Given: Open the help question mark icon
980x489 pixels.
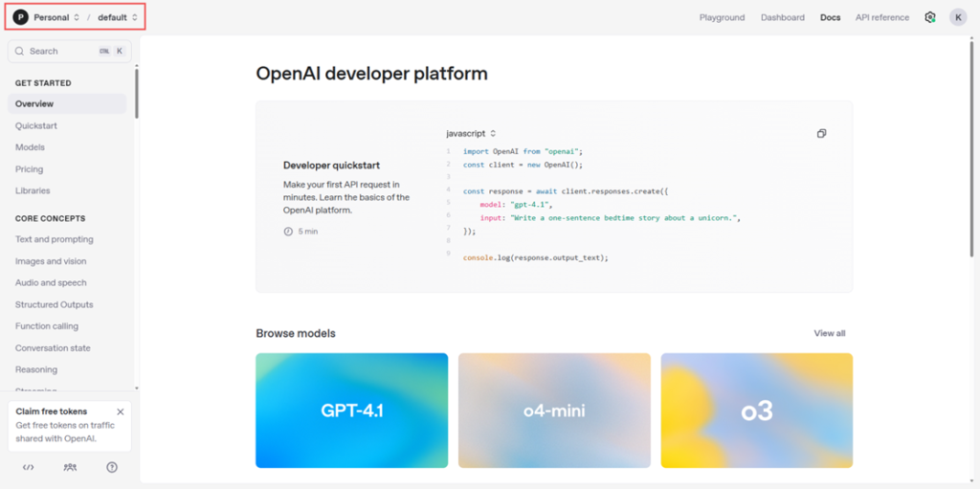Looking at the screenshot, I should (x=112, y=467).
